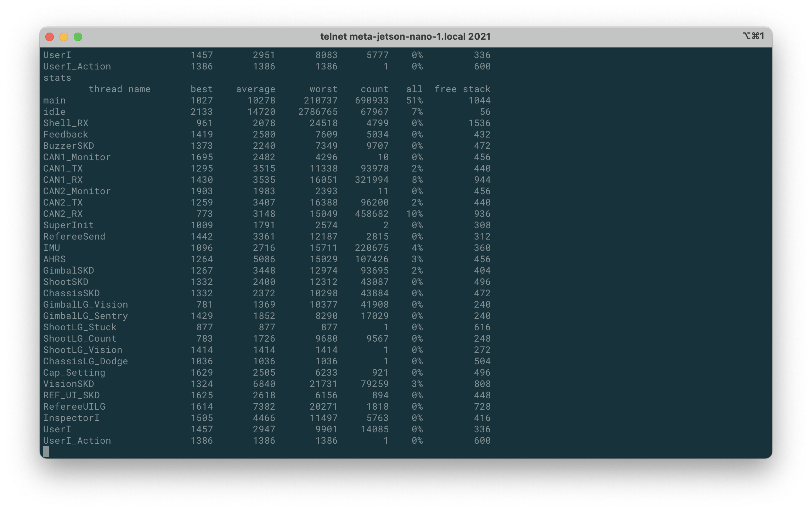Click the yellow minimize window button

pos(64,37)
